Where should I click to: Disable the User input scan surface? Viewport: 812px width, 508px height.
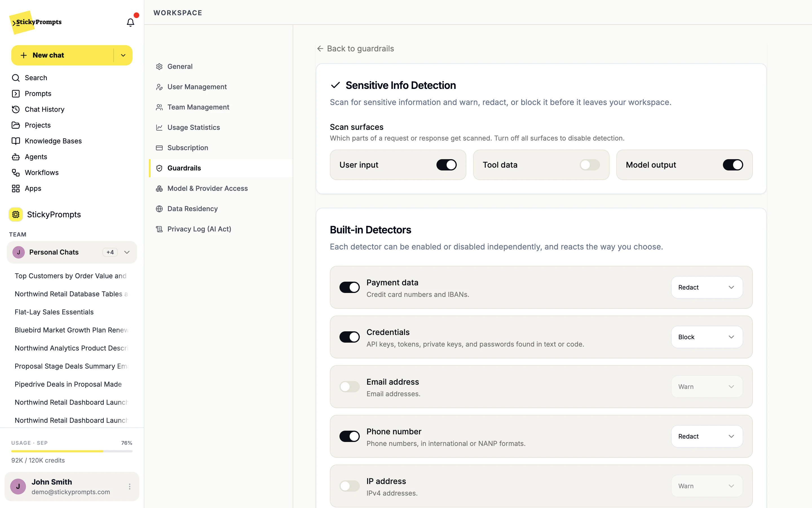click(446, 165)
